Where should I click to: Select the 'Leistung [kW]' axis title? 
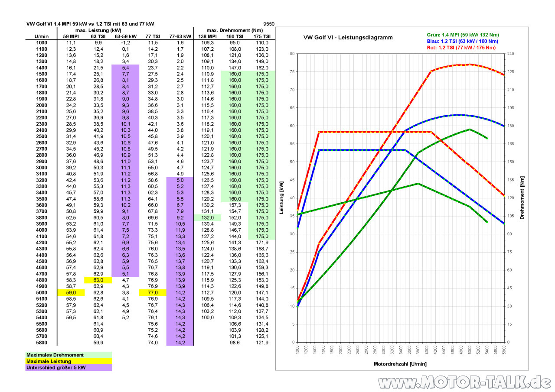pos(282,198)
